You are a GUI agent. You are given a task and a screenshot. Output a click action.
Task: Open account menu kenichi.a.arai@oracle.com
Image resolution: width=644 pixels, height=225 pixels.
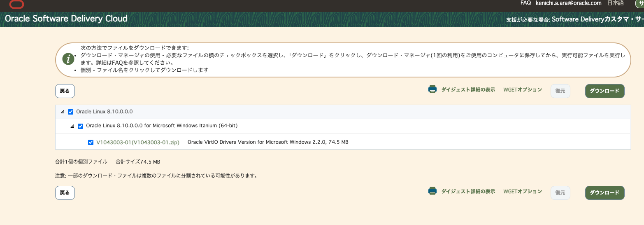[x=569, y=3]
